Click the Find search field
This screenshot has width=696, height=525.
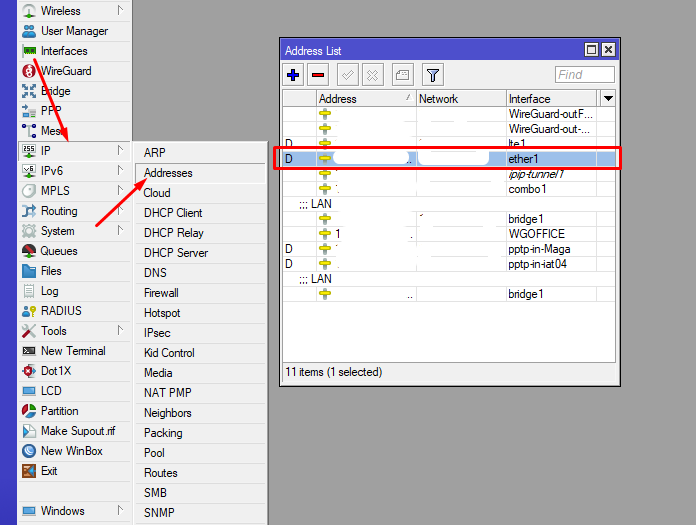[x=584, y=75]
